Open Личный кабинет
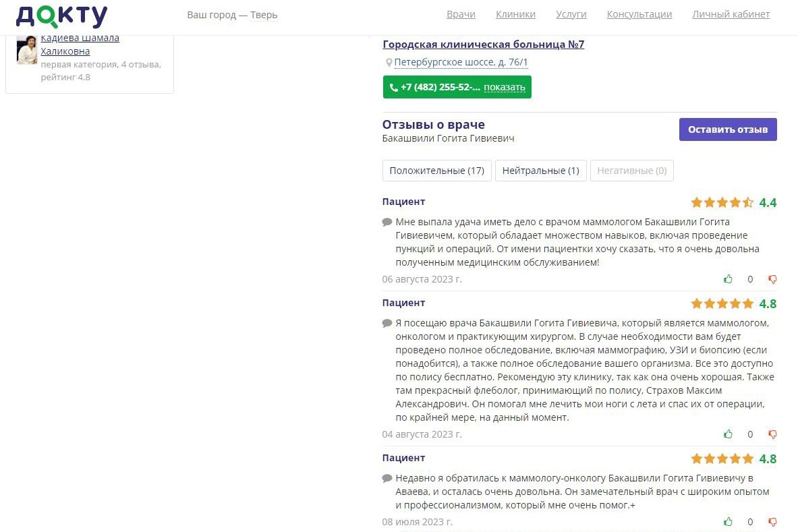Screen dimensions: 798x532 pyautogui.click(x=731, y=14)
